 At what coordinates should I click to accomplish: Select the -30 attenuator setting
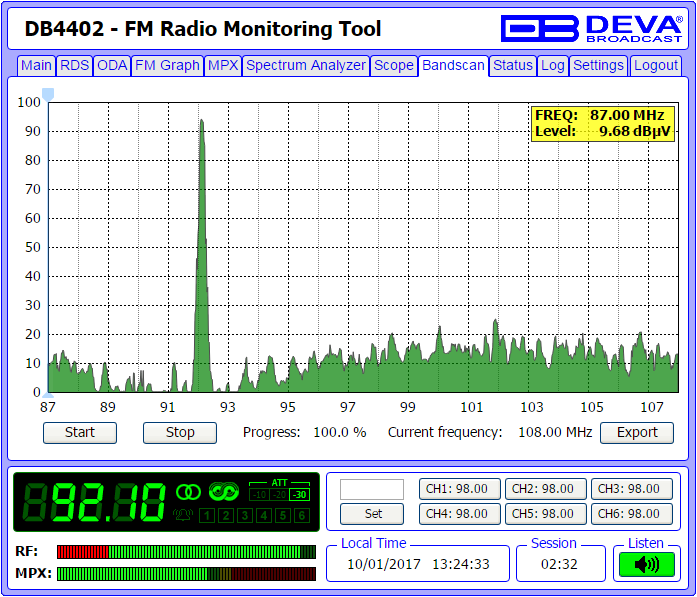[300, 495]
